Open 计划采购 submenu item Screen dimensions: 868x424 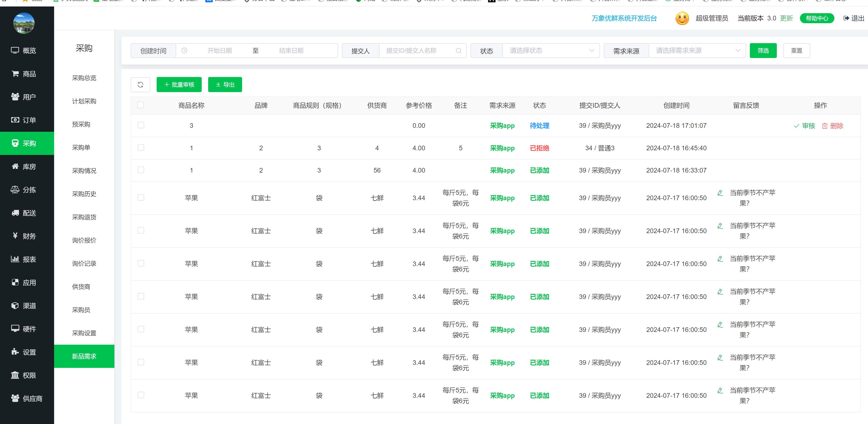pyautogui.click(x=84, y=101)
